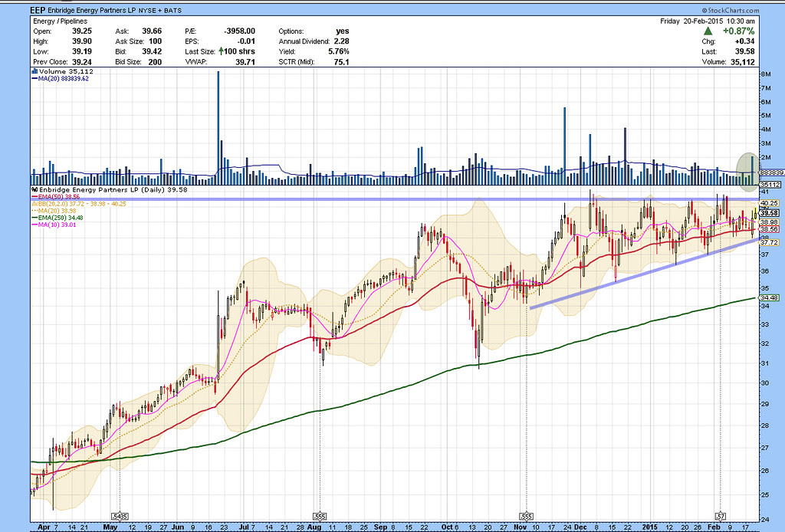This screenshot has height=532, width=785.
Task: Click the green up-triangle change indicator
Action: pos(708,31)
